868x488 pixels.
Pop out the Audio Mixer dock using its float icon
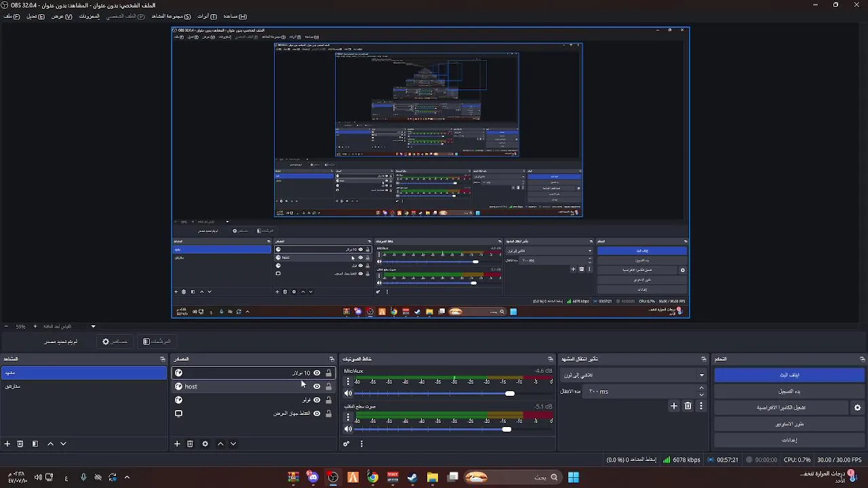551,359
